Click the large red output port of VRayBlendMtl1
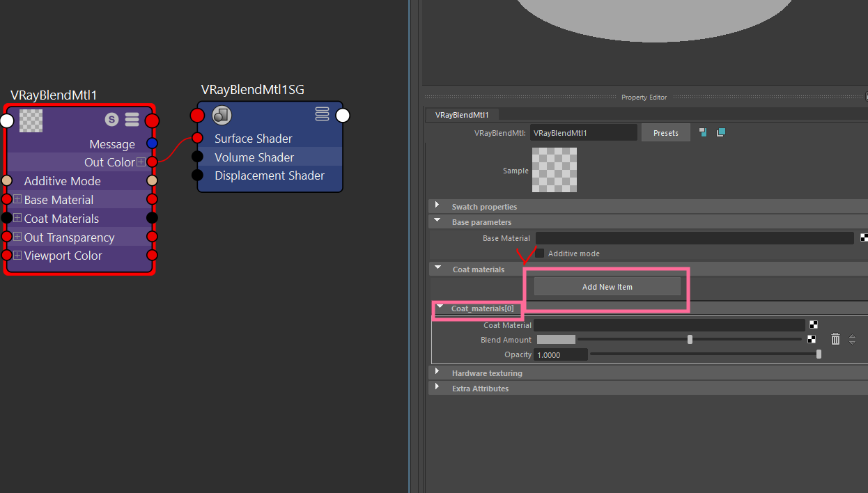Screen dimensions: 868x493 point(152,121)
